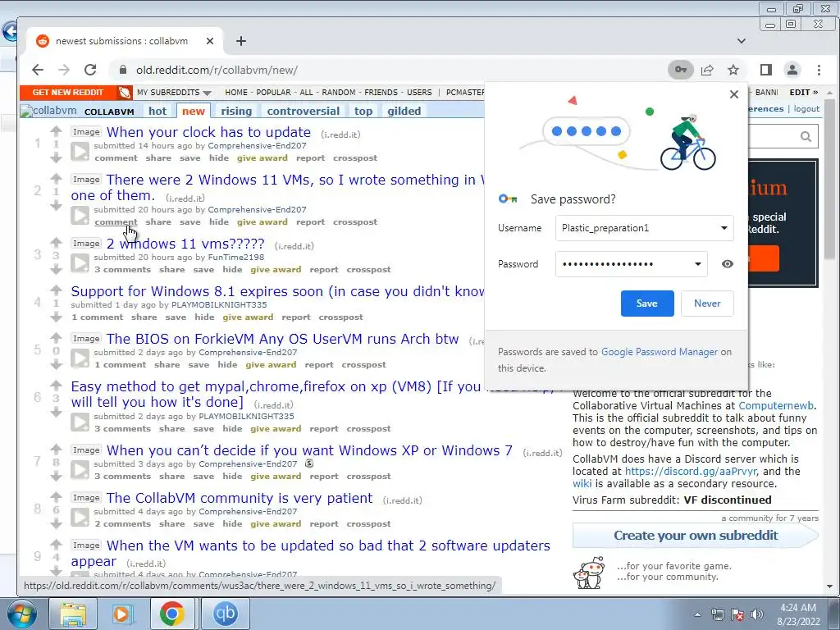840x630 pixels.
Task: Click the award badge next to Comprehensive-End207
Action: [x=309, y=463]
